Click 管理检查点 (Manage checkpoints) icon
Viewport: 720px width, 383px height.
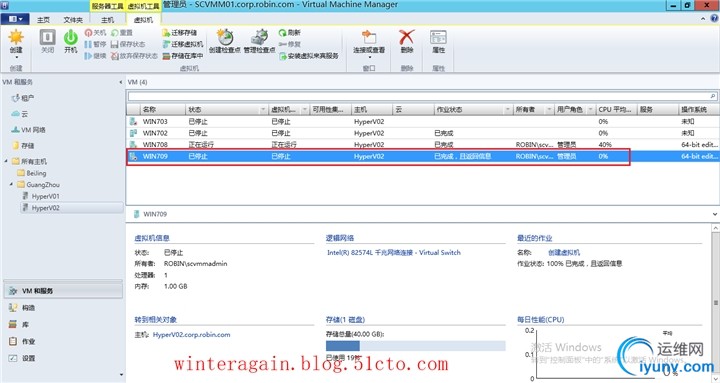point(259,38)
